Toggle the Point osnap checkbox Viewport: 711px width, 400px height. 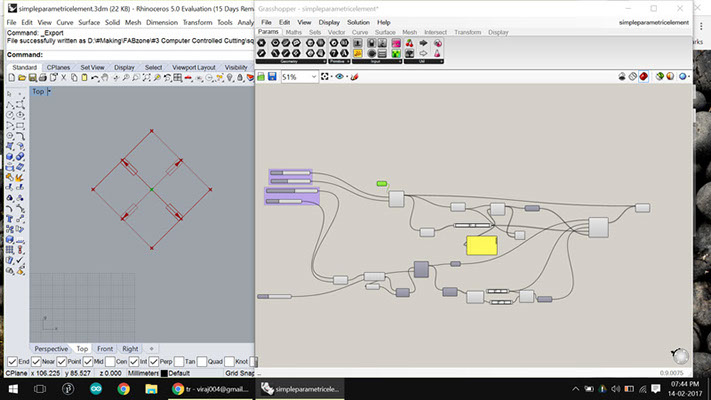[x=62, y=361]
